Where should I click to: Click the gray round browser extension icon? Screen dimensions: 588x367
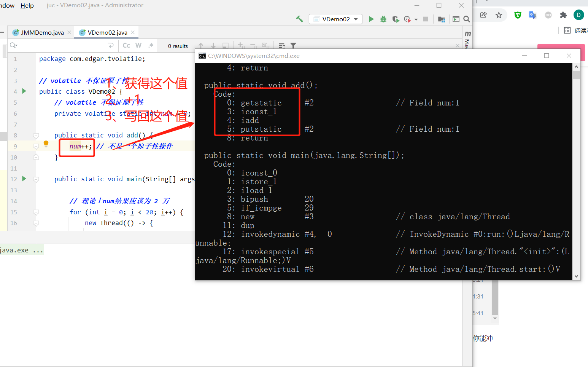pyautogui.click(x=548, y=15)
